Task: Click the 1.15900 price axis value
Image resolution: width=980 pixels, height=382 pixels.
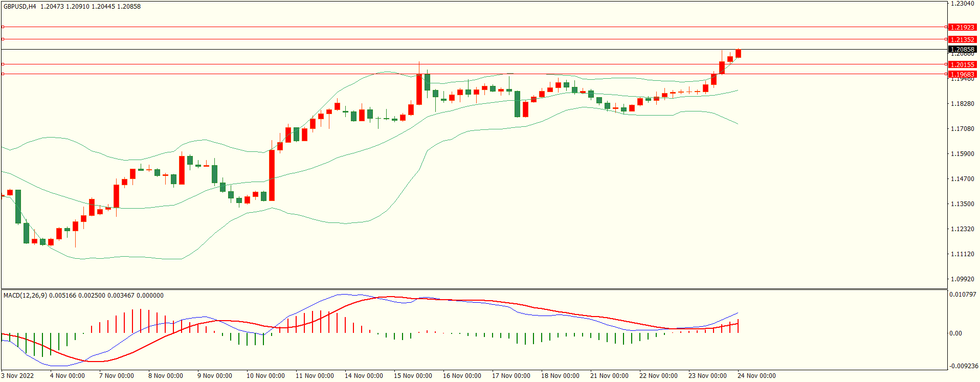Action: [962, 154]
